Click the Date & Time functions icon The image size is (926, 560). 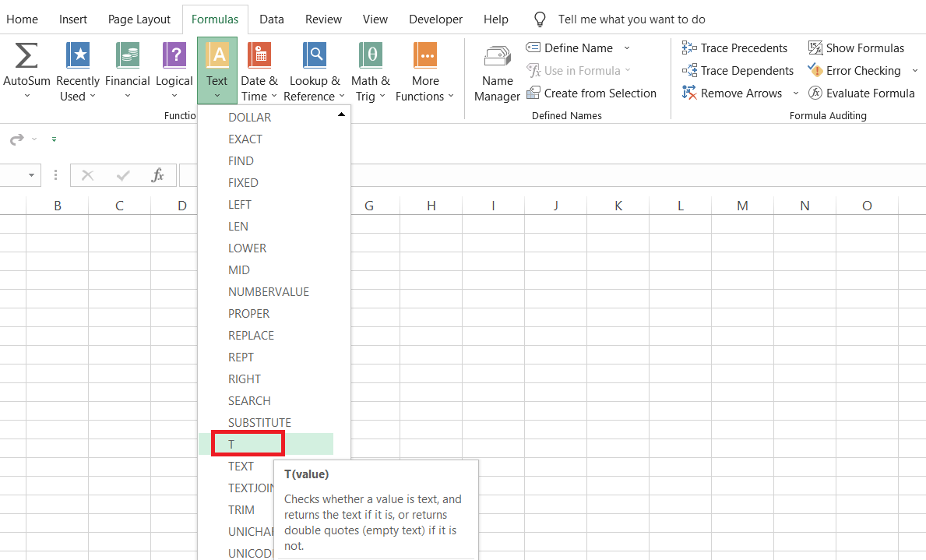(259, 56)
